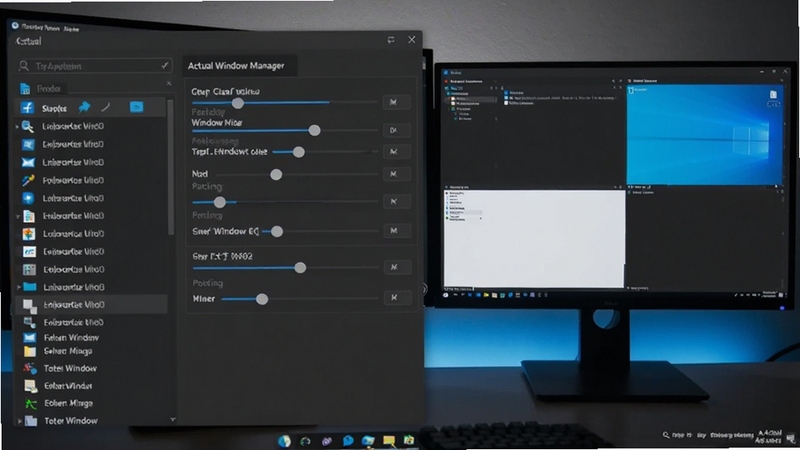
Task: Select the row with the orange colorful icon
Action: [x=91, y=234]
